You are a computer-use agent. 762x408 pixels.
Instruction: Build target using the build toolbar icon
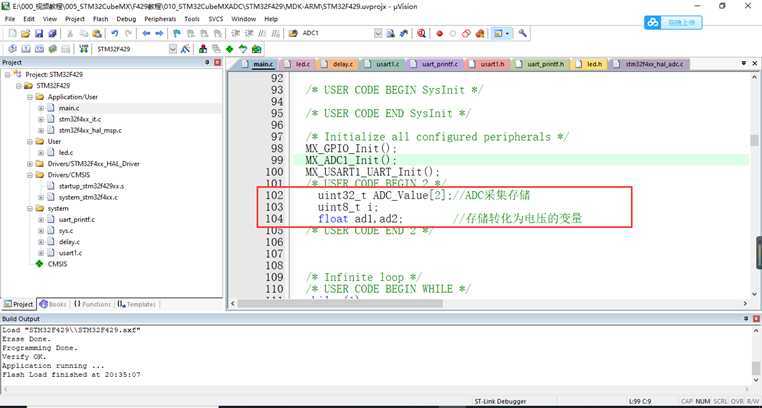point(26,49)
